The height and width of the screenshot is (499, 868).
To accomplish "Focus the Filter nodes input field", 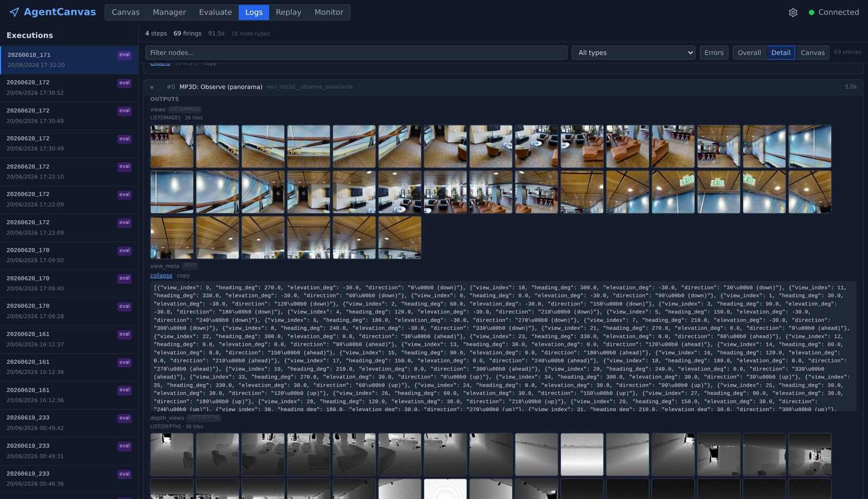I will point(356,53).
